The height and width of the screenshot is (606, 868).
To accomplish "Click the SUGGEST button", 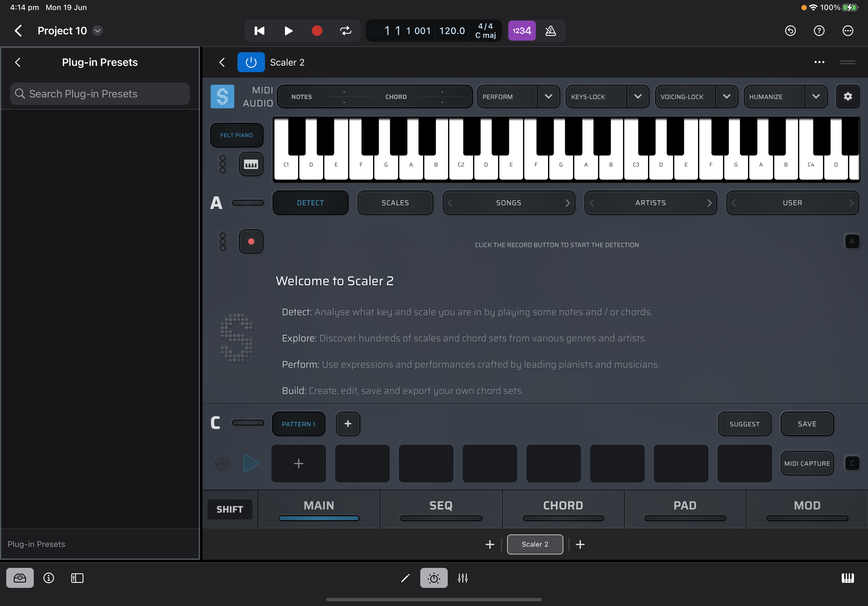I will (x=744, y=424).
